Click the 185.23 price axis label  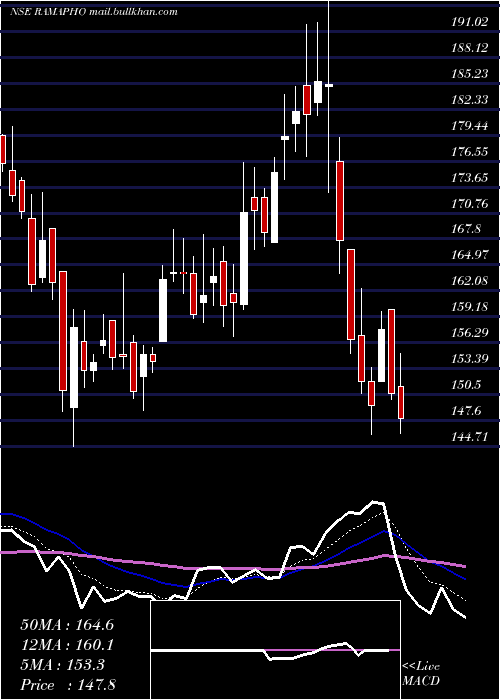[x=469, y=74]
